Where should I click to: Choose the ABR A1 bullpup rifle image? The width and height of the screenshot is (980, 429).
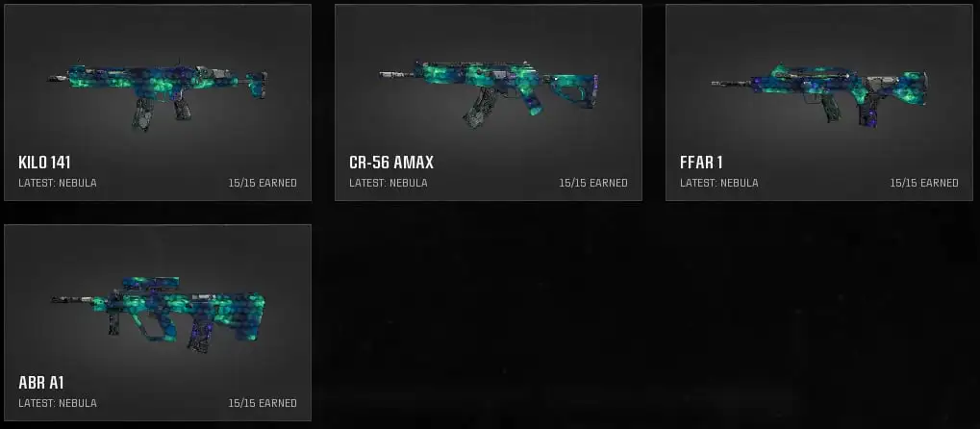click(158, 315)
